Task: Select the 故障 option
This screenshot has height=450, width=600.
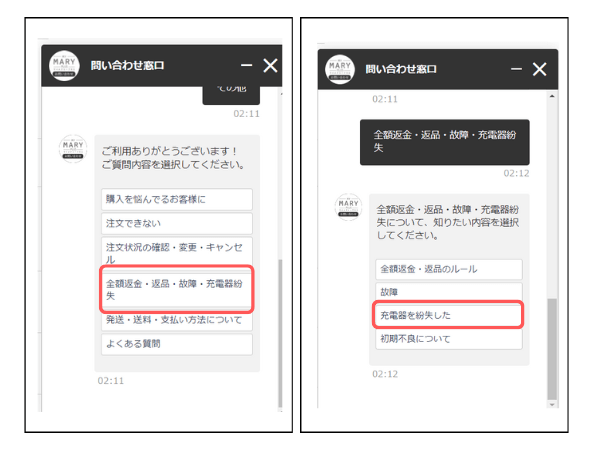Action: (449, 292)
